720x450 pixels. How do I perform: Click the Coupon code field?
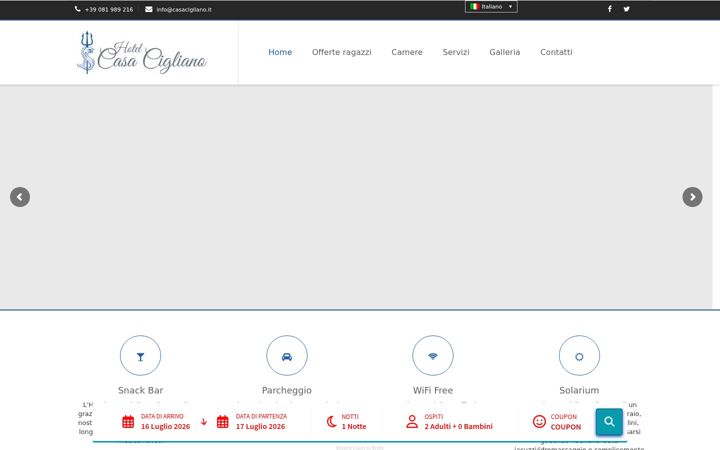click(x=557, y=422)
